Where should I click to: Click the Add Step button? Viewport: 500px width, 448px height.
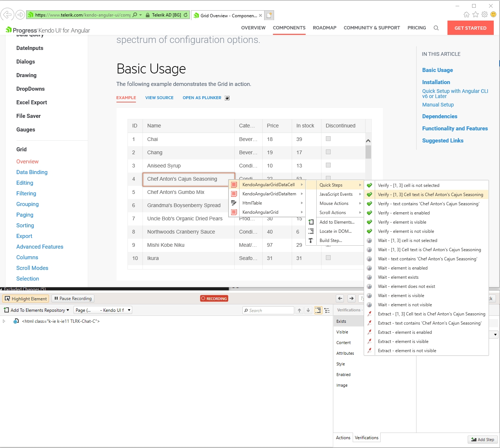coord(483,440)
